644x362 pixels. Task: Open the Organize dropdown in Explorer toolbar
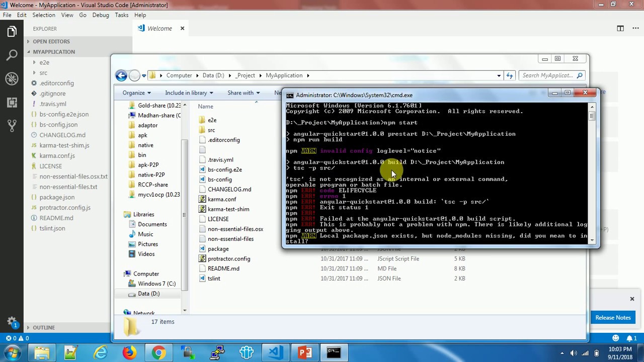coord(136,93)
